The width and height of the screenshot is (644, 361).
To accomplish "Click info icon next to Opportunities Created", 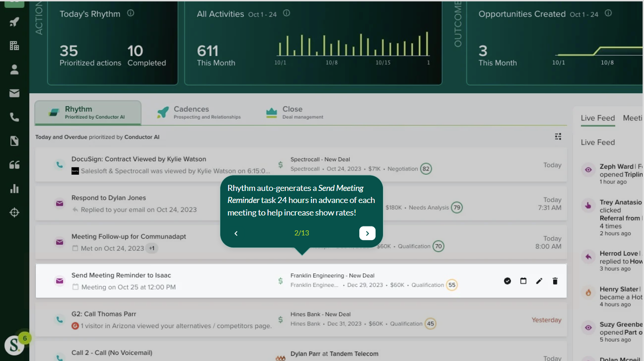I will pos(608,13).
